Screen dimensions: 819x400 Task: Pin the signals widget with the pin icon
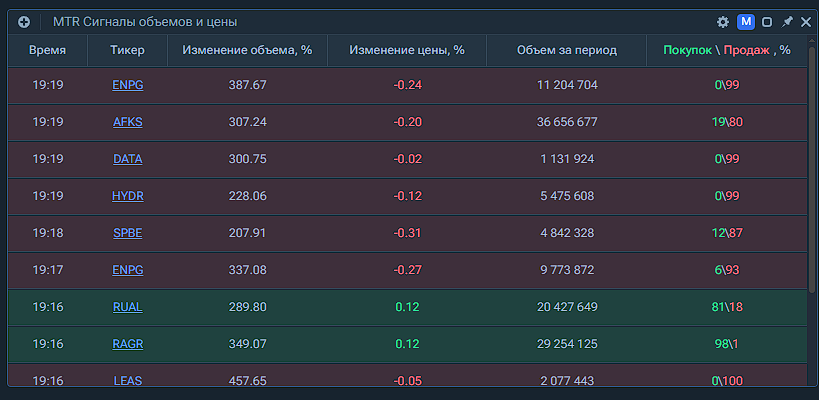coord(787,22)
